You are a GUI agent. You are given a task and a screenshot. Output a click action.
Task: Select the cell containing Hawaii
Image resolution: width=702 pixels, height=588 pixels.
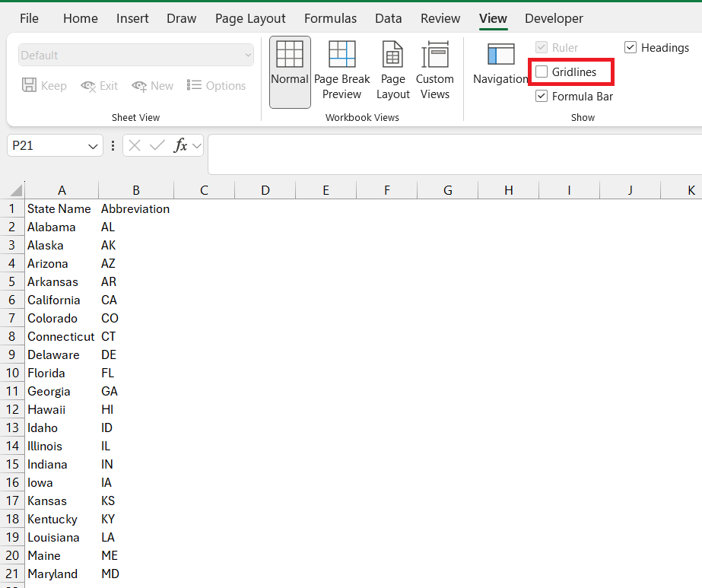62,409
